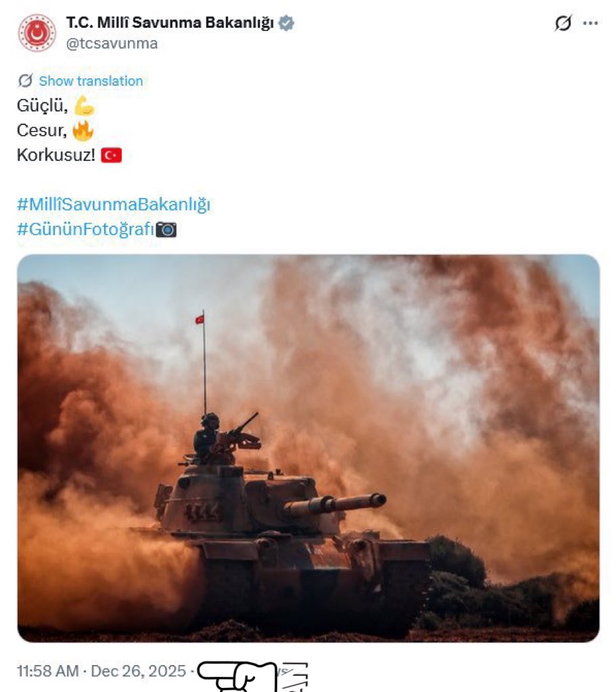This screenshot has height=692, width=616.
Task: Click the flexed biceps emoji
Action: pos(84,106)
